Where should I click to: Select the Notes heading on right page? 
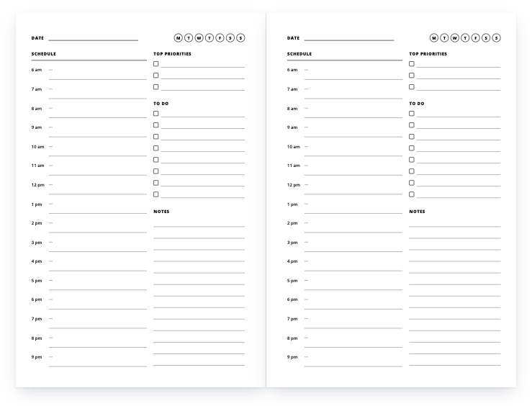pos(417,212)
